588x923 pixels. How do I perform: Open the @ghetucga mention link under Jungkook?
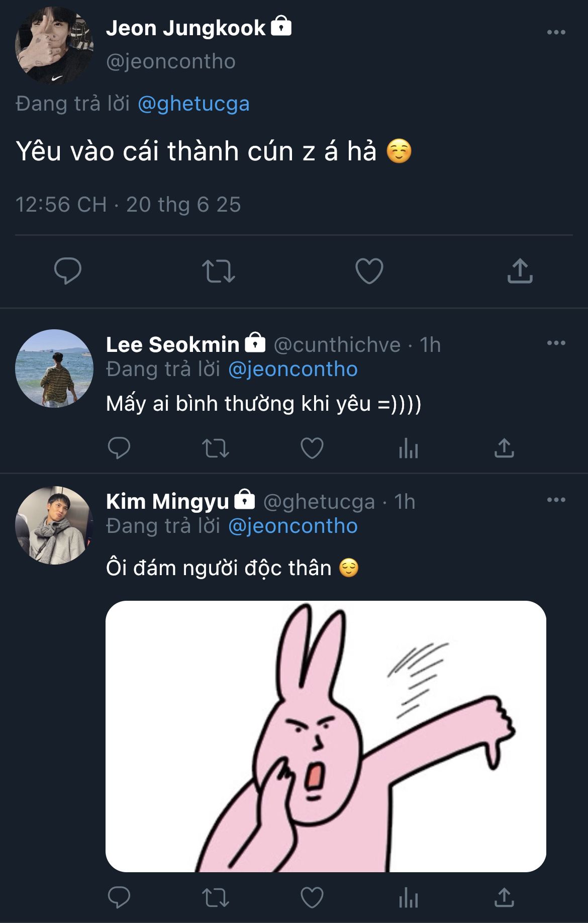point(193,104)
